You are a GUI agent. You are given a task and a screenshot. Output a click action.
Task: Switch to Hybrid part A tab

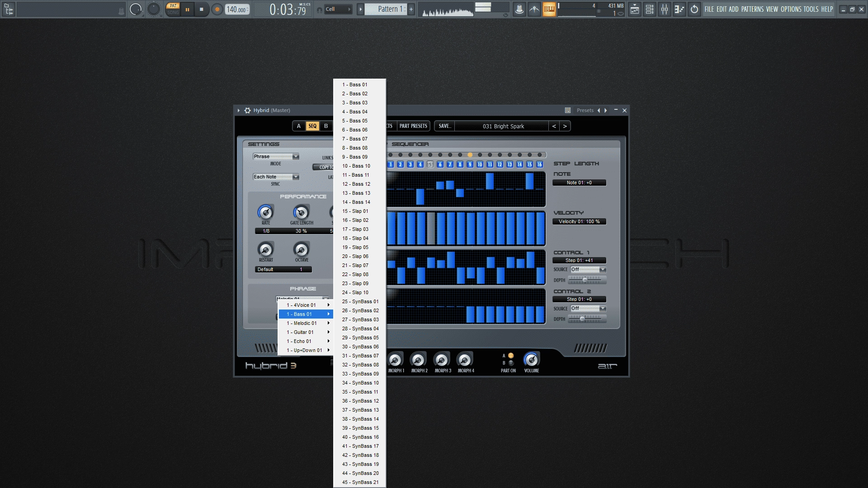coord(298,126)
